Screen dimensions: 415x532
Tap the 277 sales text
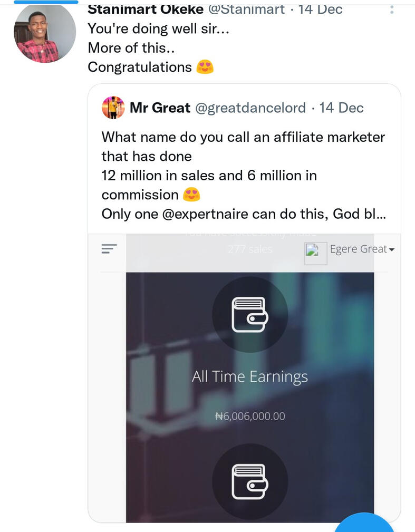click(x=250, y=249)
